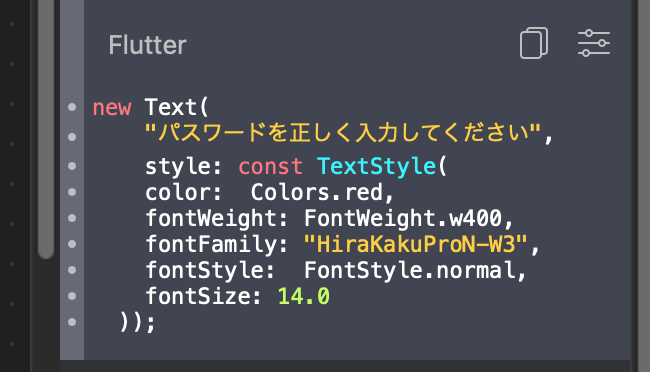Image resolution: width=650 pixels, height=372 pixels.
Task: Click the gutter dot beside 'color:' line
Action: [72, 192]
